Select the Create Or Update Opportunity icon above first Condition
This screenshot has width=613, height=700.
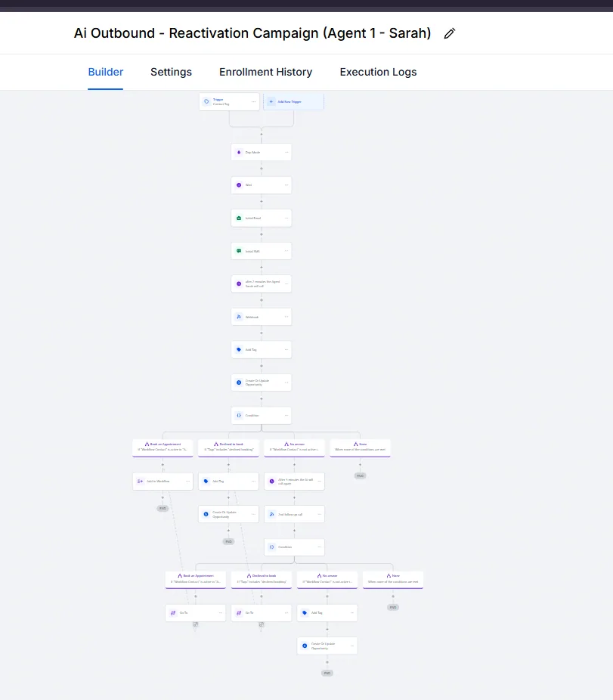[x=239, y=383]
